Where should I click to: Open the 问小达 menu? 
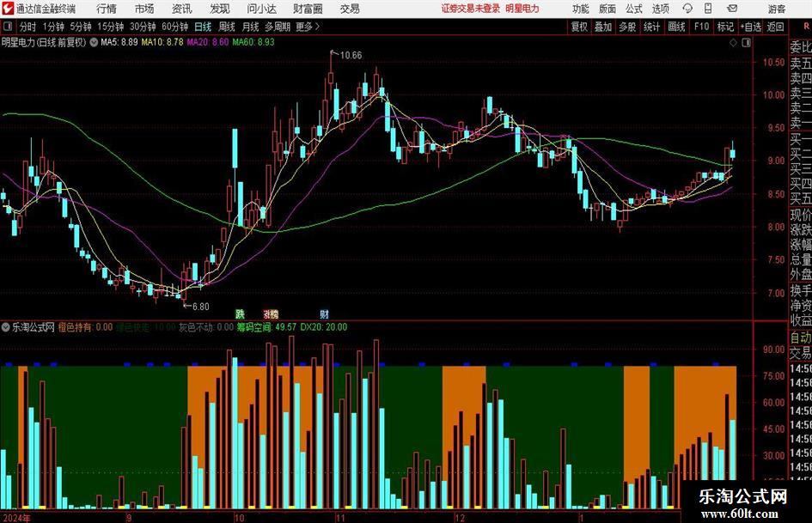point(261,9)
